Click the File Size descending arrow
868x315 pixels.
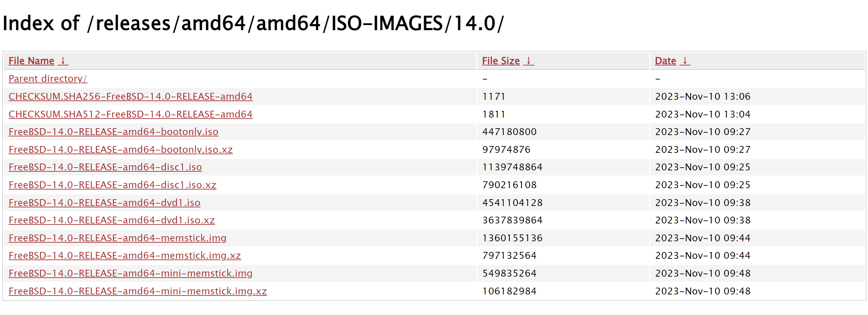click(x=528, y=61)
